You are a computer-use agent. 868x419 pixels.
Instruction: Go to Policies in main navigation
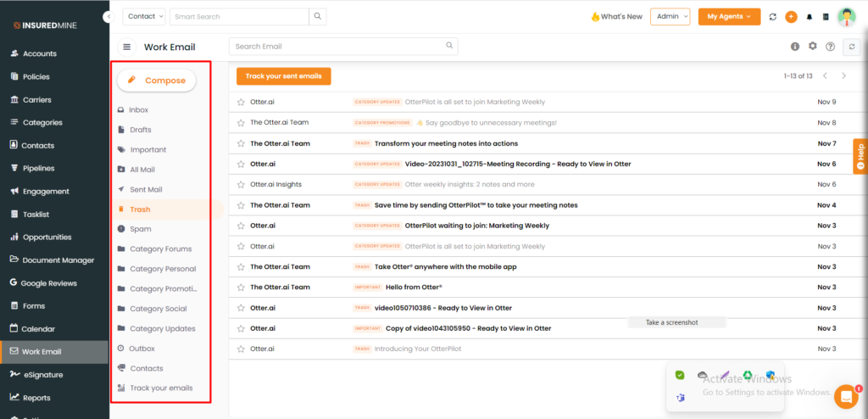pos(31,77)
